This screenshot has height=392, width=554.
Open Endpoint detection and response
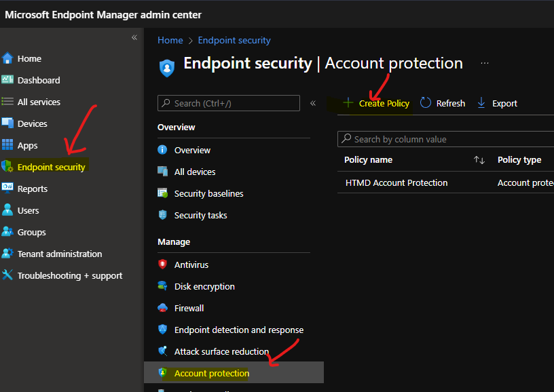pyautogui.click(x=239, y=330)
